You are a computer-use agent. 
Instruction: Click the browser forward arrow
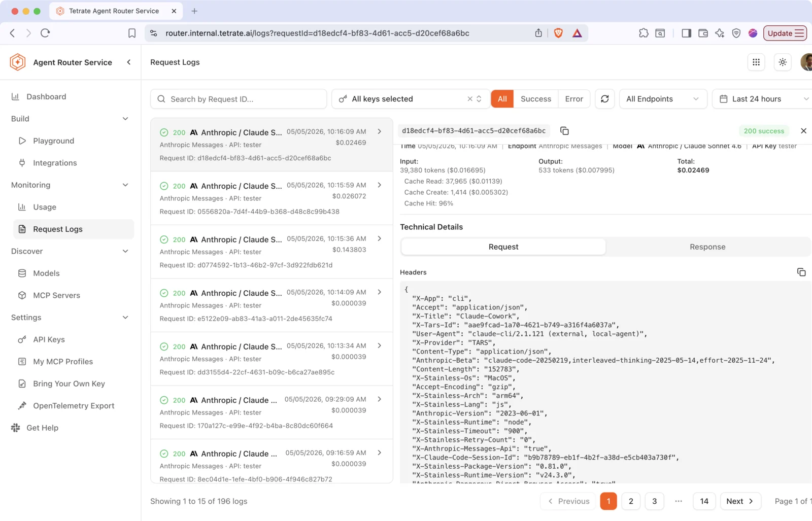(28, 33)
